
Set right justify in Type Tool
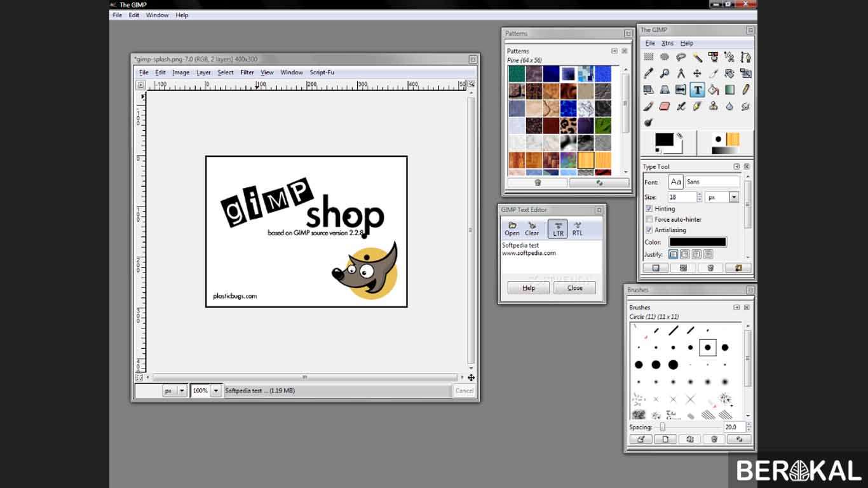[x=685, y=254]
